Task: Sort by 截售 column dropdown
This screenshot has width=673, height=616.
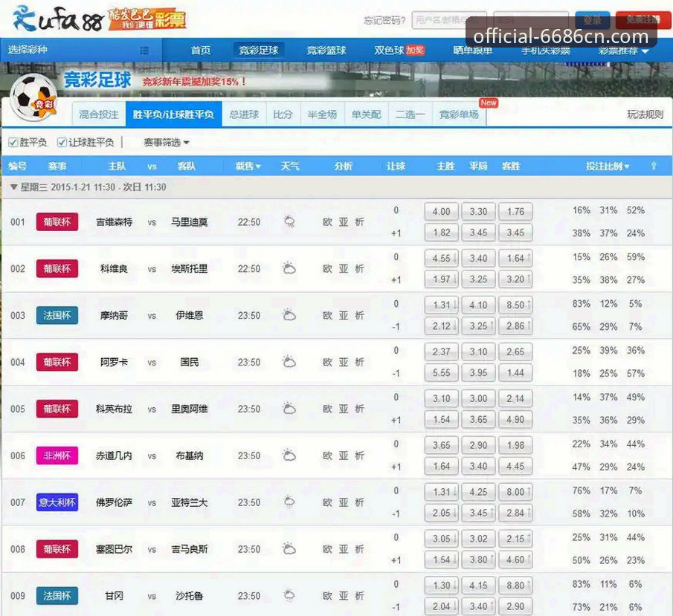Action: (248, 166)
